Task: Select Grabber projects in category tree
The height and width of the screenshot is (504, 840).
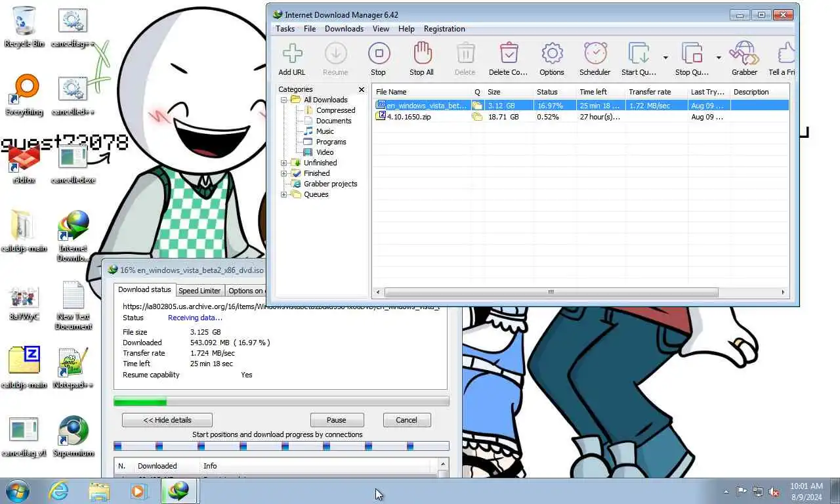Action: (x=330, y=184)
